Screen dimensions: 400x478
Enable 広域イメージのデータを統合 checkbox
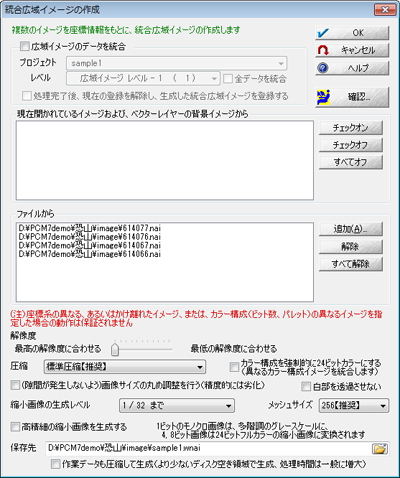[25, 46]
